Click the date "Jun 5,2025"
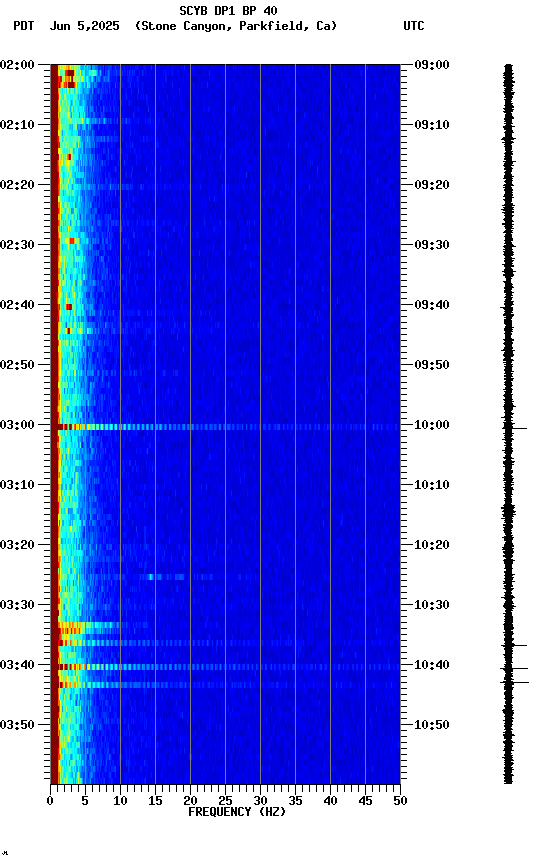 (84, 26)
